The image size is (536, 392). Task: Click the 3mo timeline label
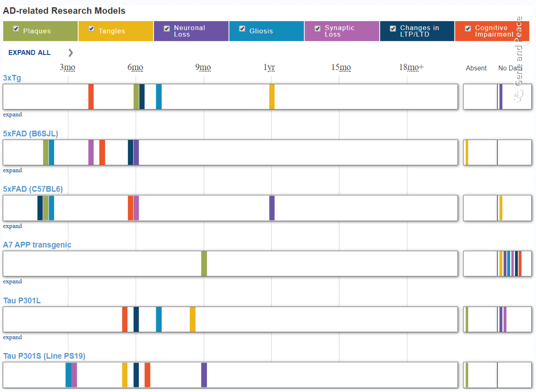tap(67, 67)
